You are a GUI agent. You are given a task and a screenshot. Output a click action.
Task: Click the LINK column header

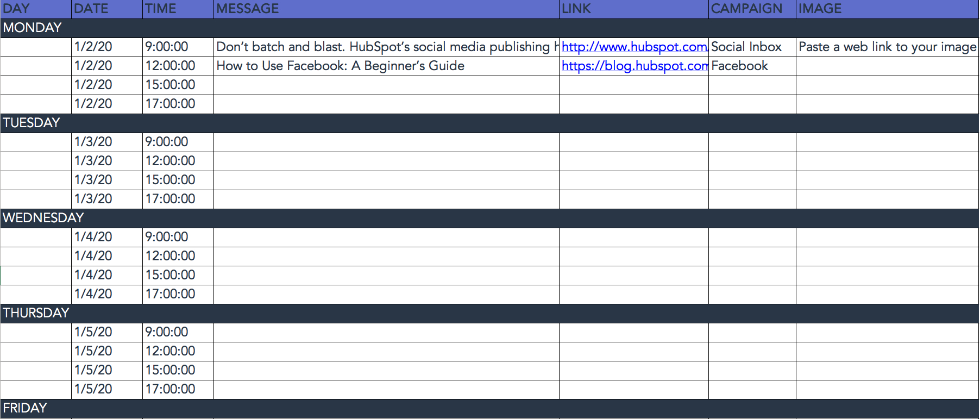point(634,9)
